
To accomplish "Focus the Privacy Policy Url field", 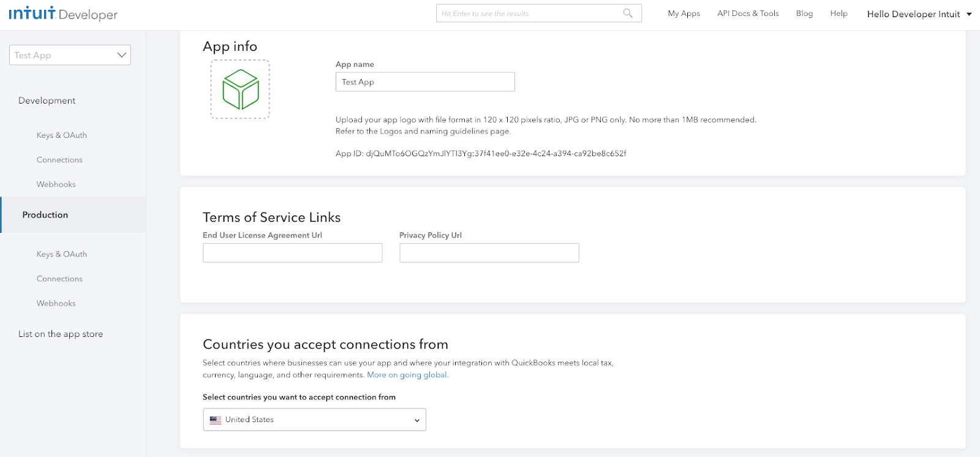I will (x=489, y=253).
